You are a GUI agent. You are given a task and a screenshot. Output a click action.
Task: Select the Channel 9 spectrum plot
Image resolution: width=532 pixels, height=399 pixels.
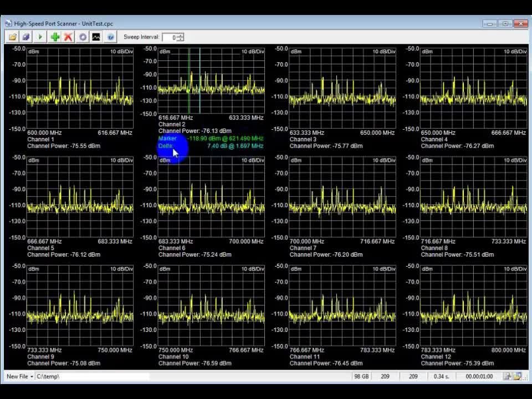click(80, 306)
